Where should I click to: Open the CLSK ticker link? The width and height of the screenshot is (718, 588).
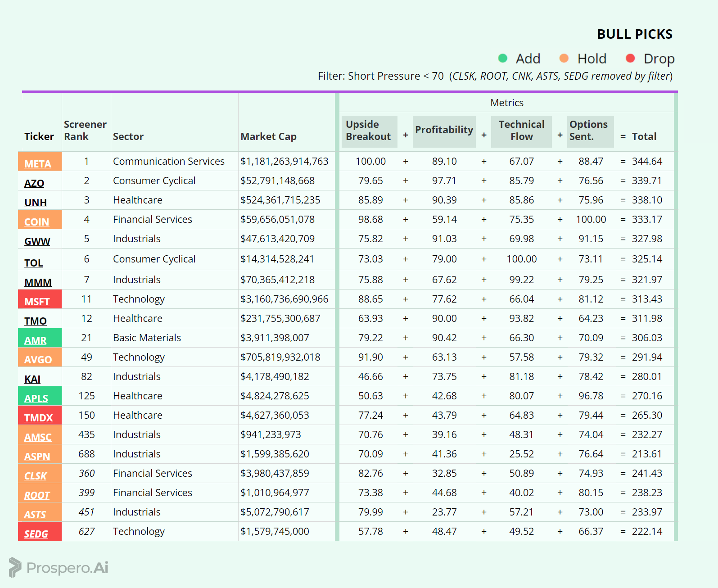coord(36,476)
